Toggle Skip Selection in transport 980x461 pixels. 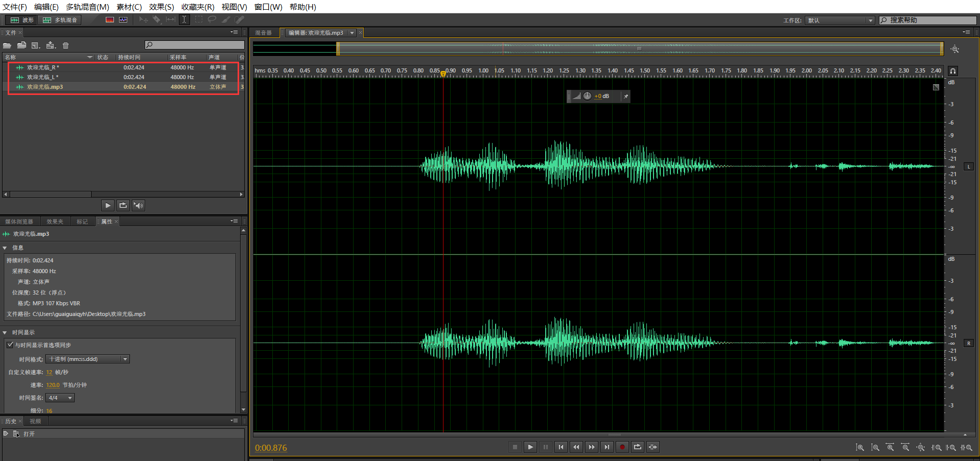point(653,447)
